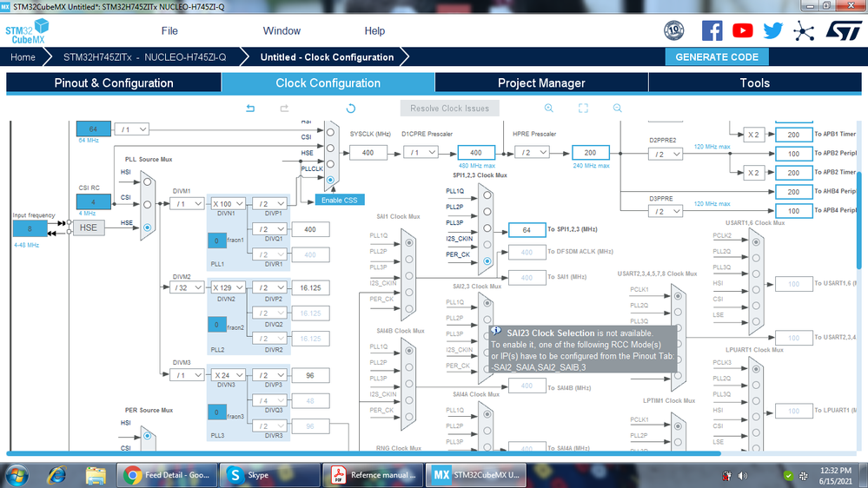Click Resolve Clock Issues button

[449, 109]
